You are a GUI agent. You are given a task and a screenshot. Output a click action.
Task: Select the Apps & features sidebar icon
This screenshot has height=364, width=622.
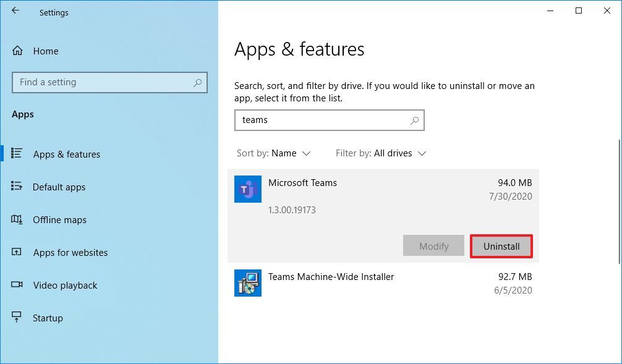(17, 154)
